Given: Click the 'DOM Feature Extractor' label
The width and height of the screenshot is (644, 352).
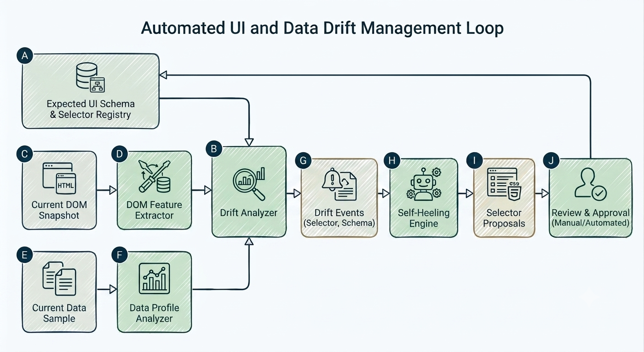Looking at the screenshot, I should [x=154, y=210].
